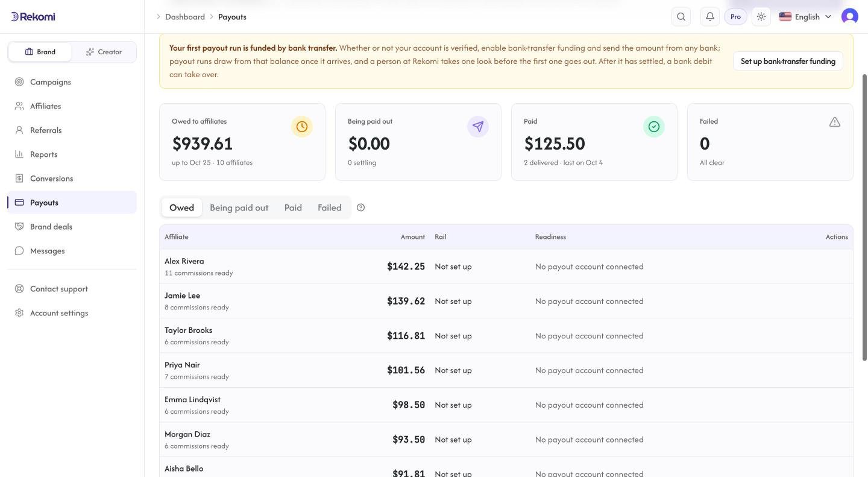This screenshot has height=477, width=868.
Task: Click the $139.62 amount
Action: tap(406, 301)
